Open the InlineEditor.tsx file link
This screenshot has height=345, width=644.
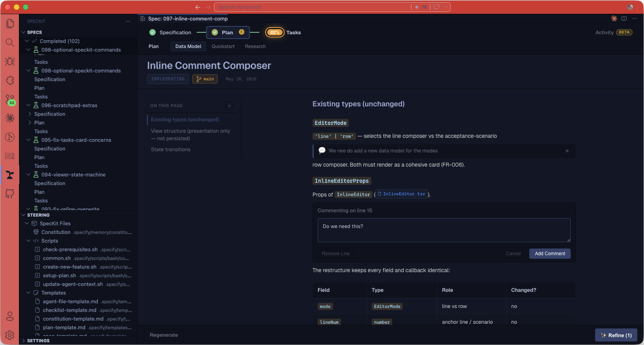[x=402, y=194]
